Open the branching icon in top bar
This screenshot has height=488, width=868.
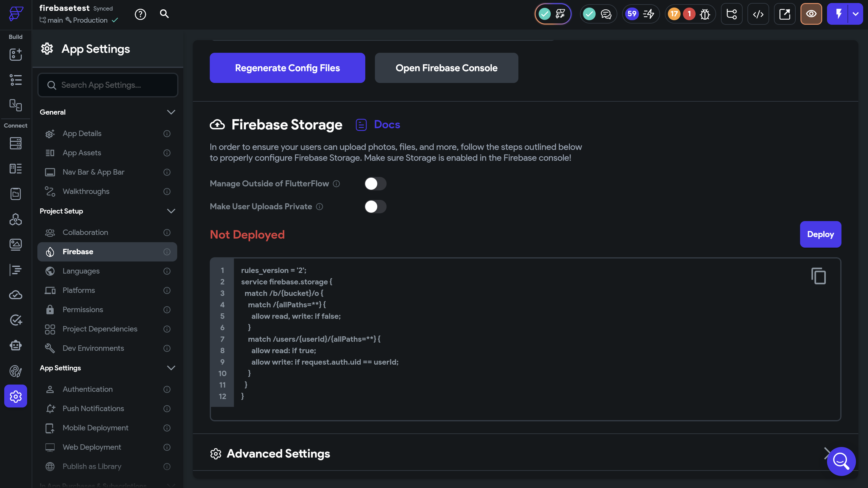[731, 14]
